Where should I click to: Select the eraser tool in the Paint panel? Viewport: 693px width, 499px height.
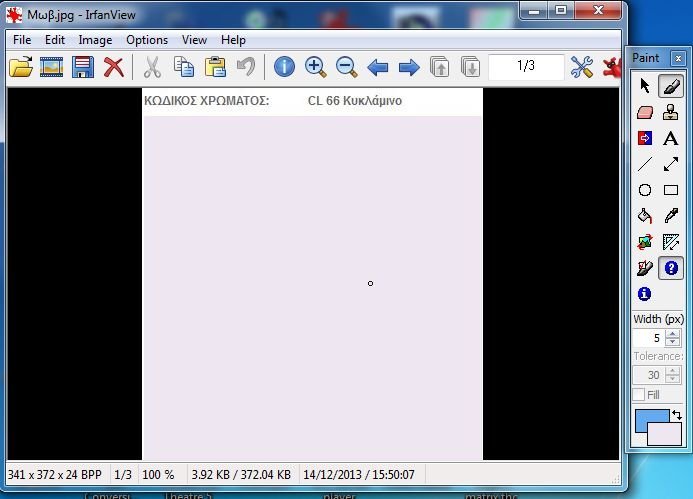click(x=645, y=112)
